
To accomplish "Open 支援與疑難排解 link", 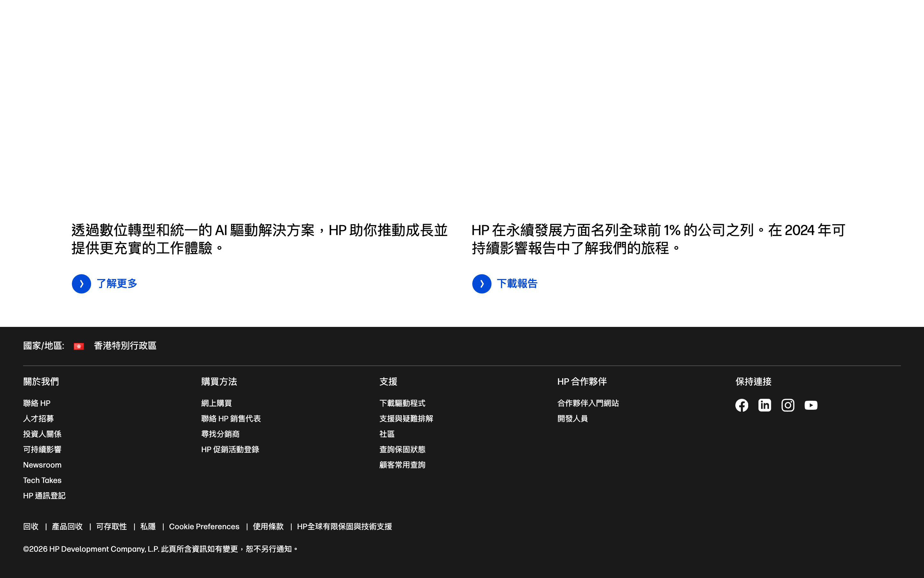I will [x=406, y=419].
